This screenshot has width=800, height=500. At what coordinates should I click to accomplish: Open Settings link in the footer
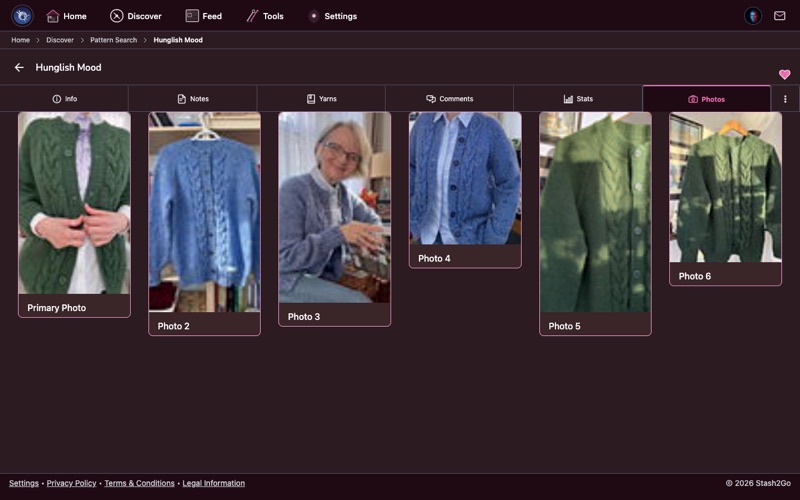[x=23, y=483]
